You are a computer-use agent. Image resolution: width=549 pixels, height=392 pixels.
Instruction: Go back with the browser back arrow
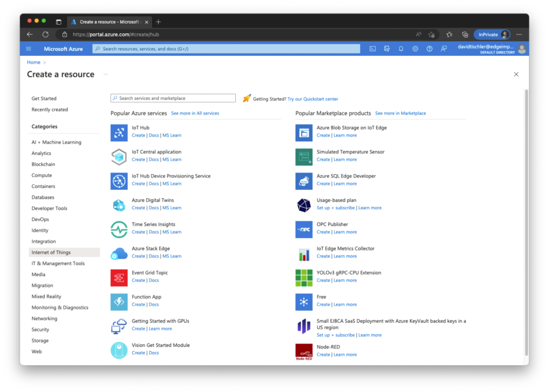click(30, 34)
